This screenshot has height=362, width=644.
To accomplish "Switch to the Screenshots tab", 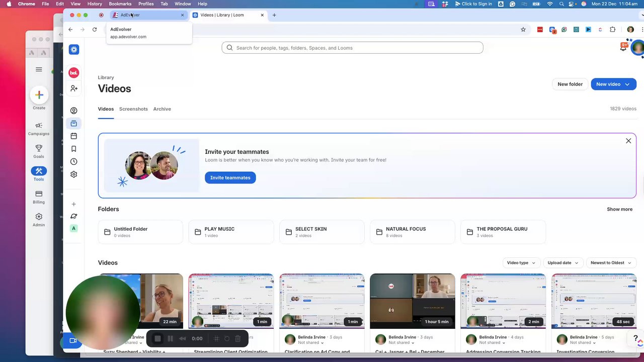I will (x=133, y=109).
